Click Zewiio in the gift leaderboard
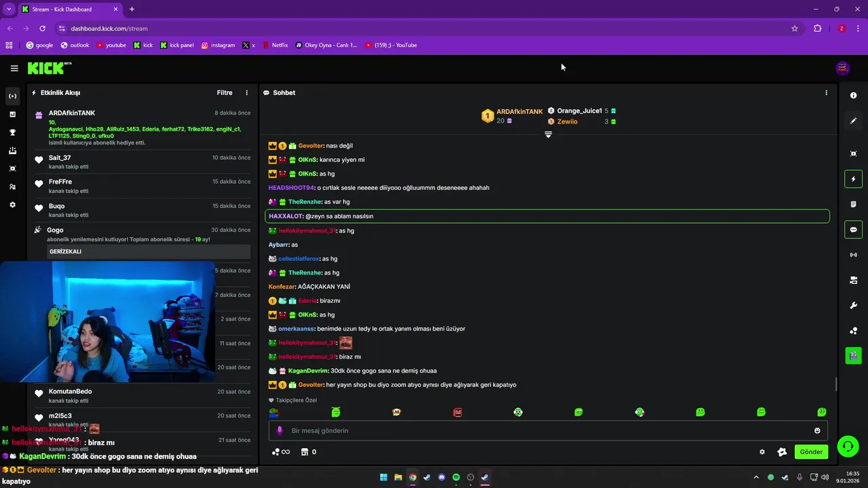This screenshot has width=868, height=488. click(568, 122)
